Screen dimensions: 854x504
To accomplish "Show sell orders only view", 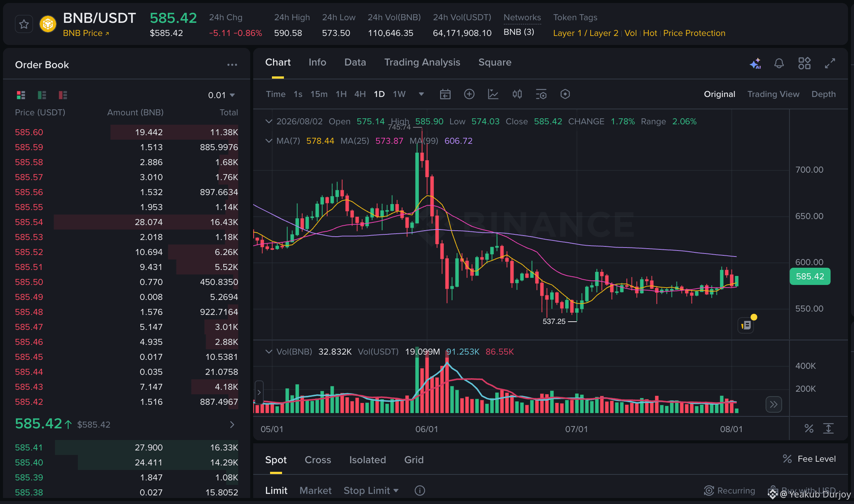I will pyautogui.click(x=63, y=95).
